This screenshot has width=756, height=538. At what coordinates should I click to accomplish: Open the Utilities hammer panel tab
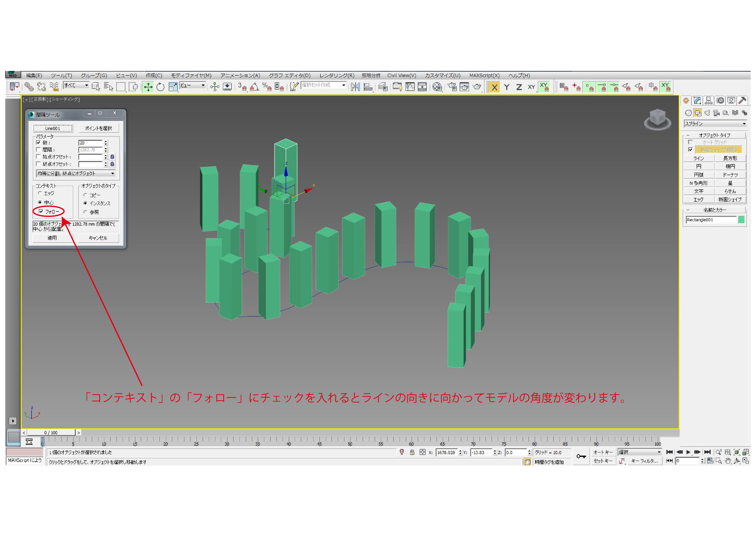pos(743,101)
